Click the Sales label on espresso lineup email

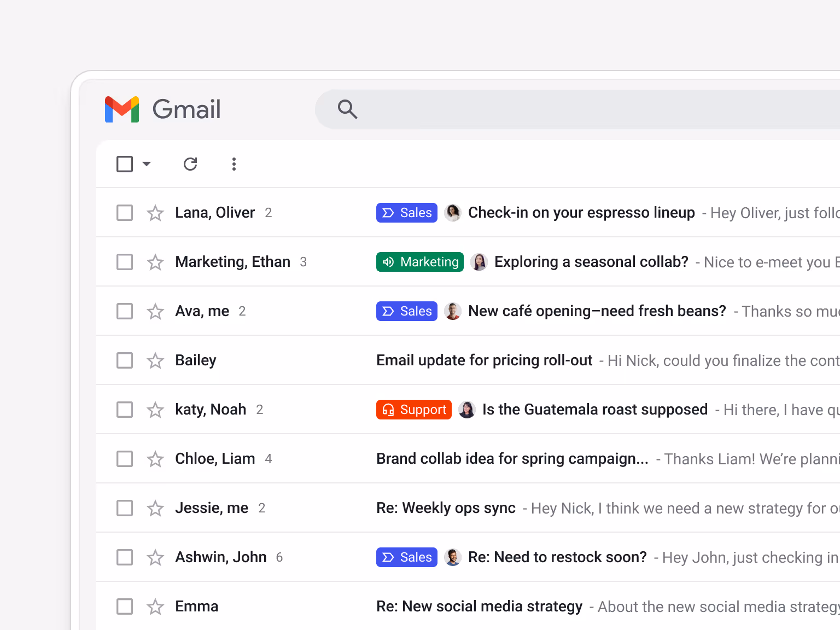[x=407, y=213]
